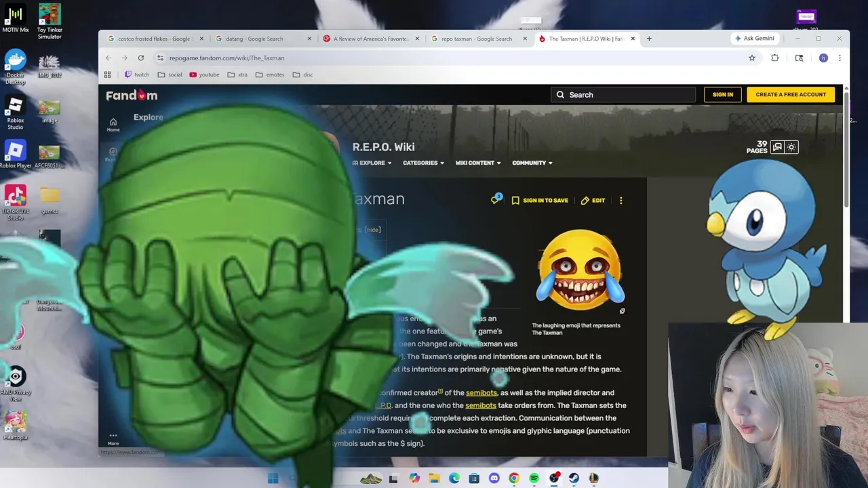Open the social bookmarks folder

tap(170, 75)
